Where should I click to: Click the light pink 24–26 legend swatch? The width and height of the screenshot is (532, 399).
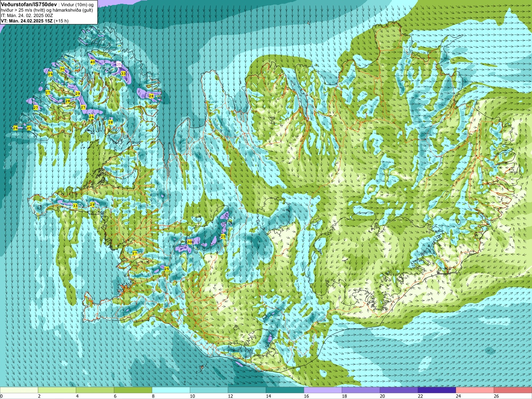(475, 390)
